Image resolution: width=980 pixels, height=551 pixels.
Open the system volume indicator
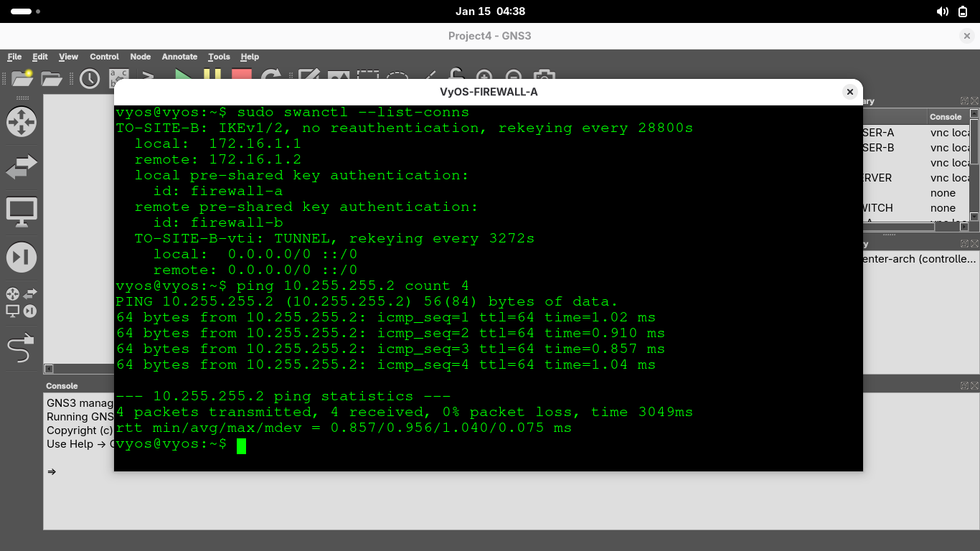click(x=942, y=11)
